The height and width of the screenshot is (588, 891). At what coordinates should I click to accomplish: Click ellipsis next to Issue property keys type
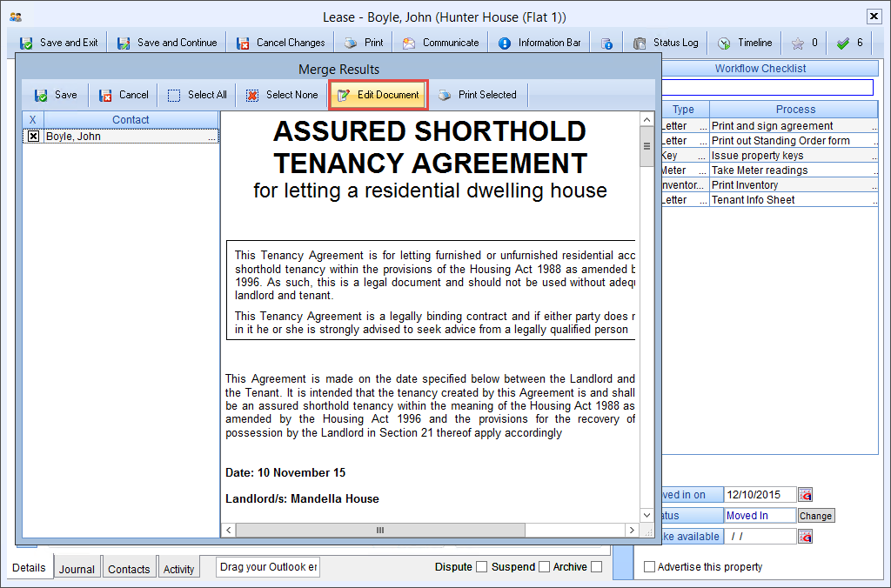click(703, 156)
